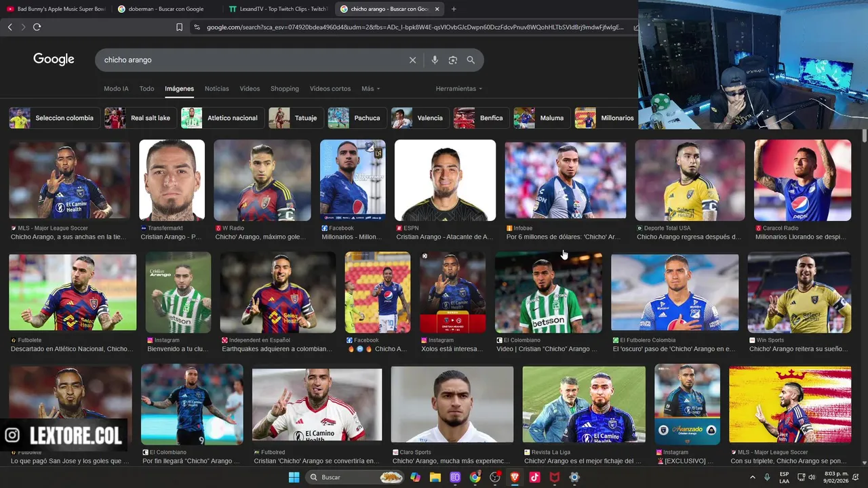Image resolution: width=868 pixels, height=488 pixels.
Task: Start voice search with the microphone icon
Action: 435,60
